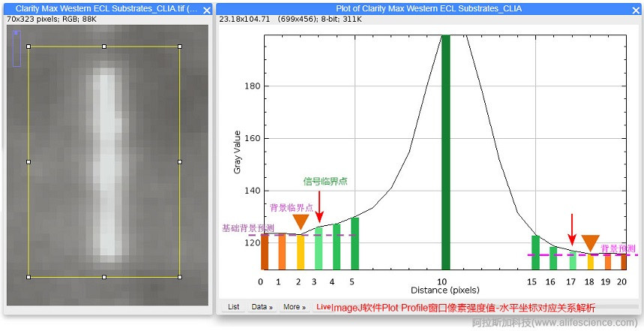This screenshot has width=644, height=331.
Task: Toggle Live mode in the plot window
Action: (323, 306)
